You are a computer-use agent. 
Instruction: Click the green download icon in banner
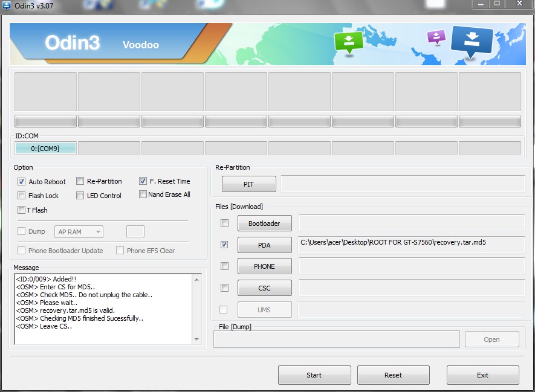point(348,41)
